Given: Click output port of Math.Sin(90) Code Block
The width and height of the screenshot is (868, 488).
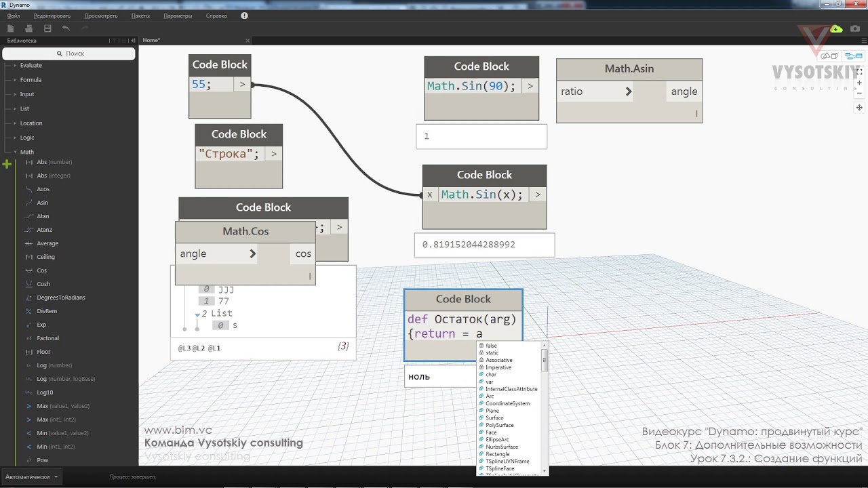Looking at the screenshot, I should [x=530, y=86].
